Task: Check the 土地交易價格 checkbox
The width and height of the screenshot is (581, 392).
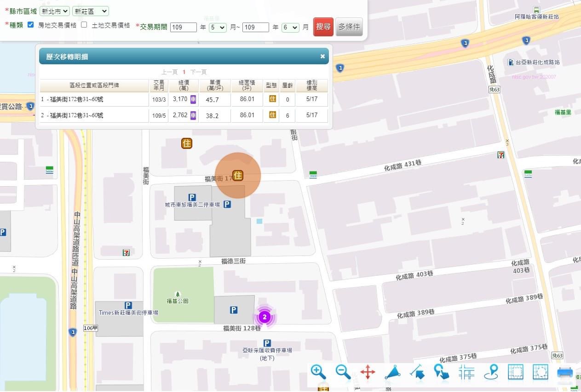Action: [x=84, y=24]
